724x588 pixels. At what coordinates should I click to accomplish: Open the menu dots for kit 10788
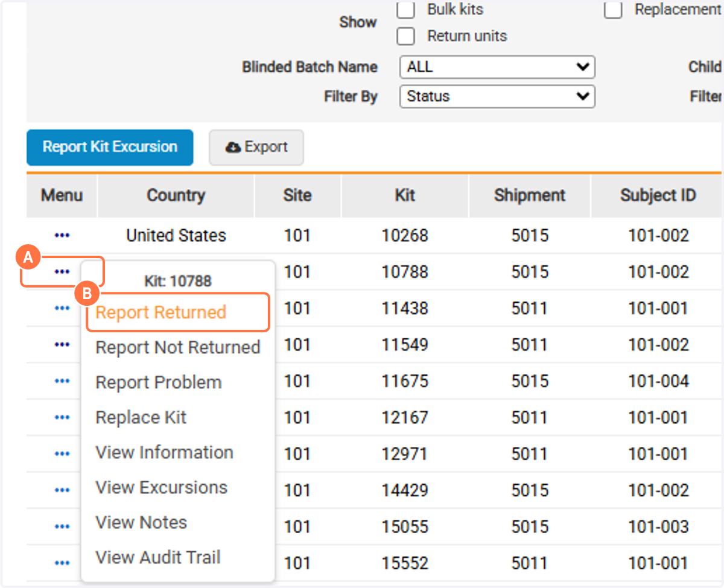click(62, 271)
